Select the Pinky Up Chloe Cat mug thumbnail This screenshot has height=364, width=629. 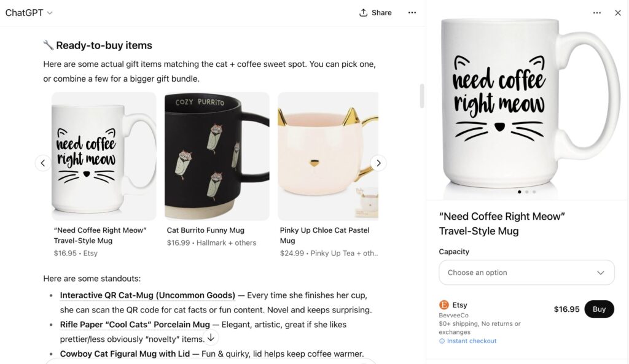pyautogui.click(x=328, y=157)
